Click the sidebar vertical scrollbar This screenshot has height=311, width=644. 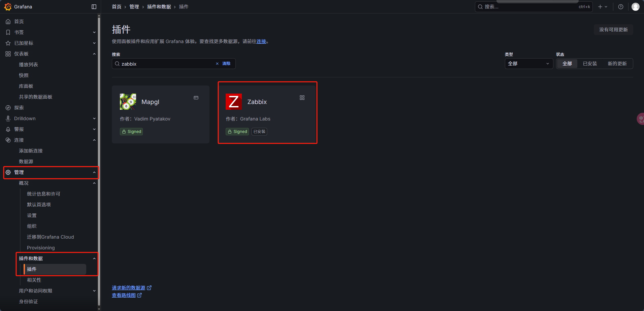pos(99,162)
